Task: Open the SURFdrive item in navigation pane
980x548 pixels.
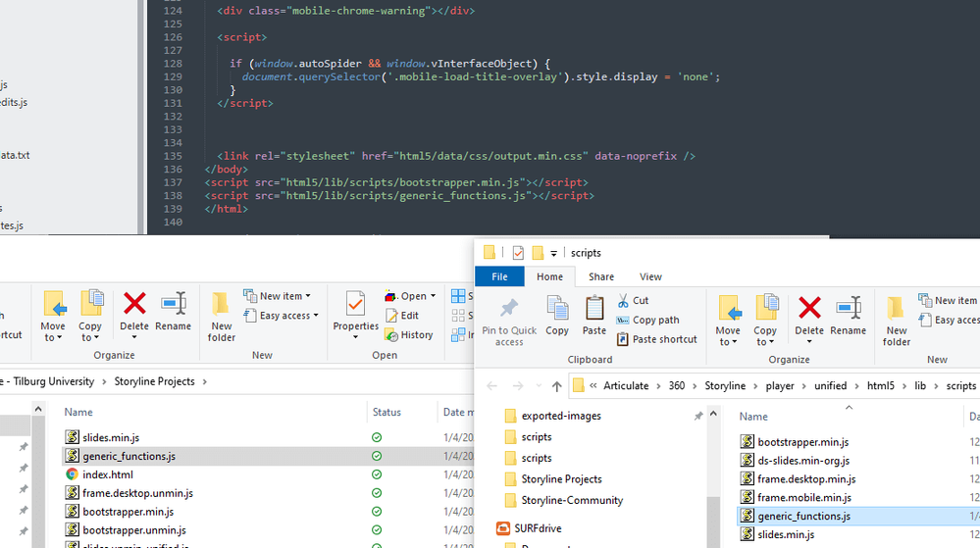Action: pyautogui.click(x=539, y=528)
